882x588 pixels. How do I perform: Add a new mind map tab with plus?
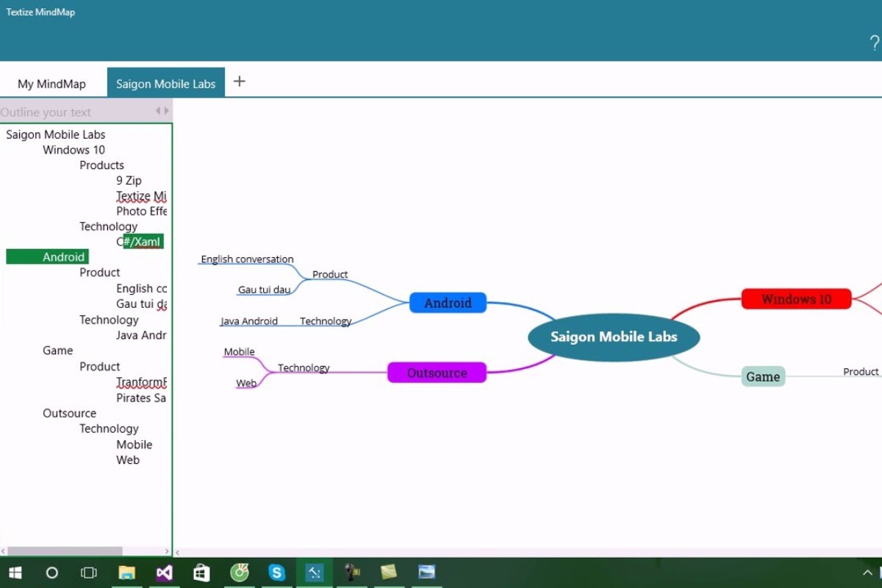point(239,82)
